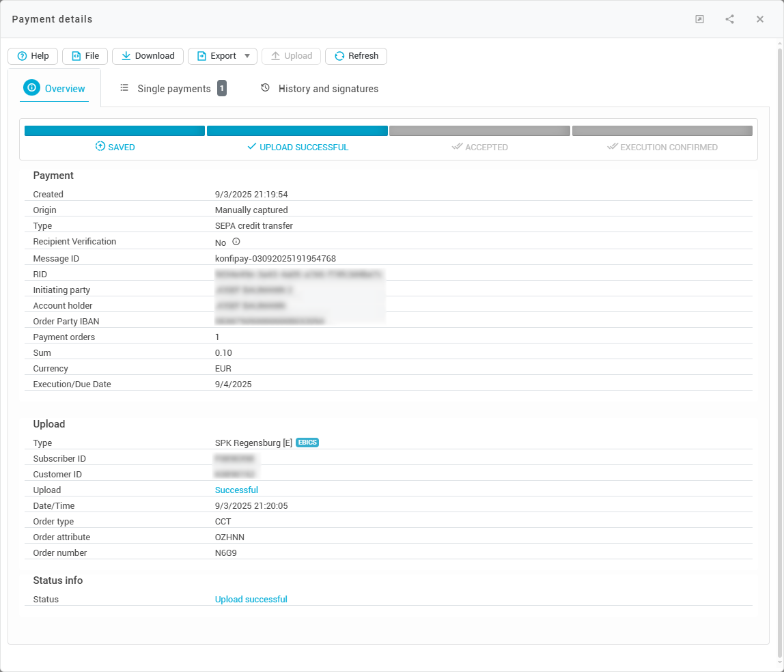Open the History and signatures tab
The height and width of the screenshot is (672, 784).
[x=328, y=89]
